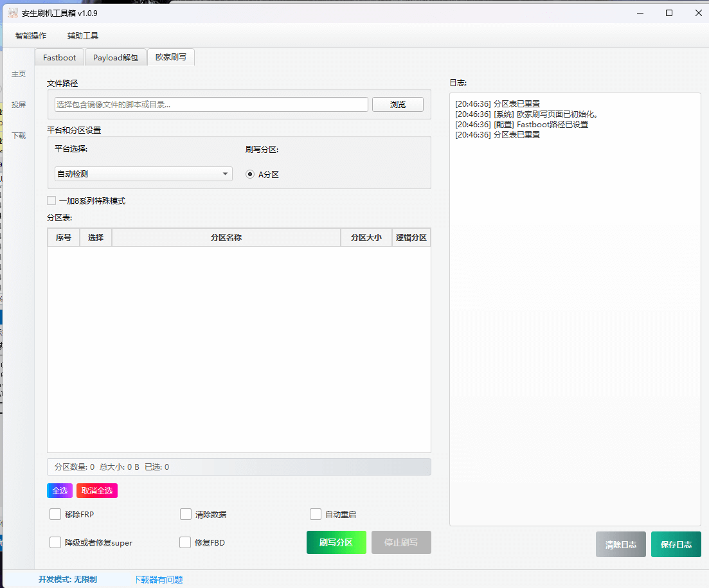This screenshot has width=709, height=588.
Task: Click the 保存日志 button to save logs
Action: tap(676, 544)
